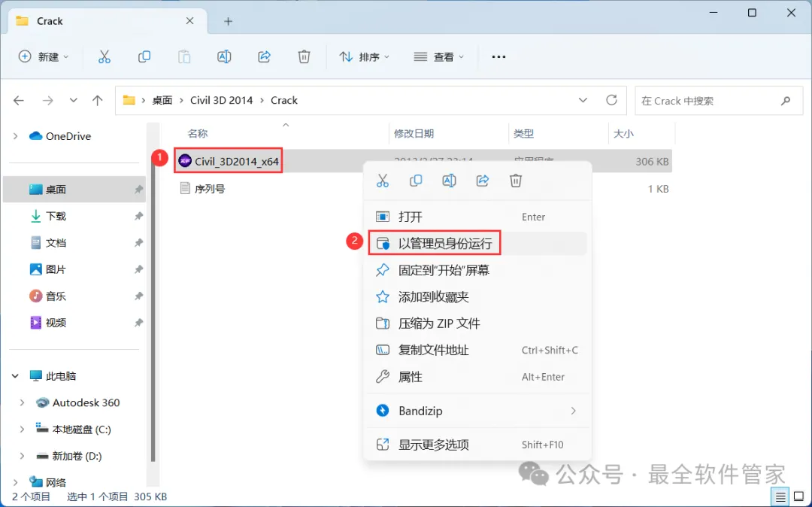Image resolution: width=812 pixels, height=507 pixels.
Task: Open the 查看 view dropdown
Action: click(x=438, y=56)
